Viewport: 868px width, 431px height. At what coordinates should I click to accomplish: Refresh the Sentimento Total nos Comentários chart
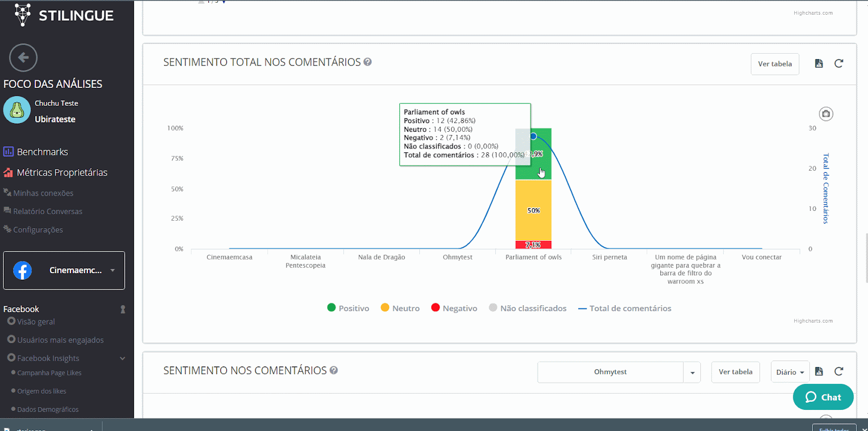[838, 63]
